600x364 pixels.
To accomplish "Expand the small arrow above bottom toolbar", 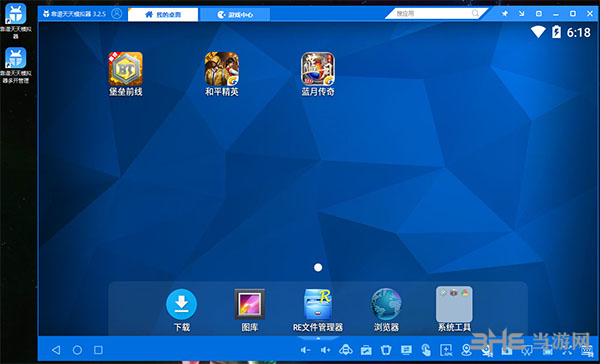I will [x=318, y=338].
